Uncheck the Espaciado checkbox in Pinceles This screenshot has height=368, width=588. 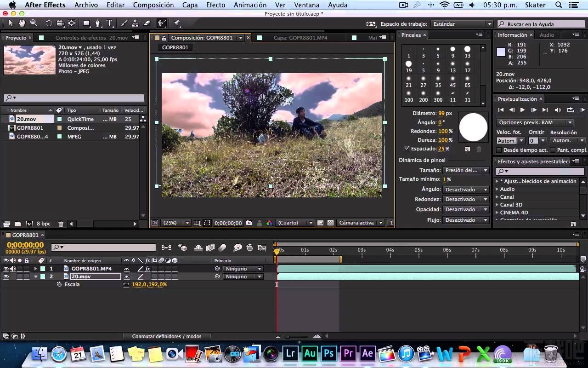pos(407,149)
